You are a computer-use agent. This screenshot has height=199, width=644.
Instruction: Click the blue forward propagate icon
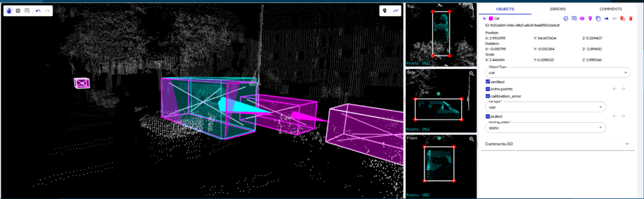(x=606, y=18)
